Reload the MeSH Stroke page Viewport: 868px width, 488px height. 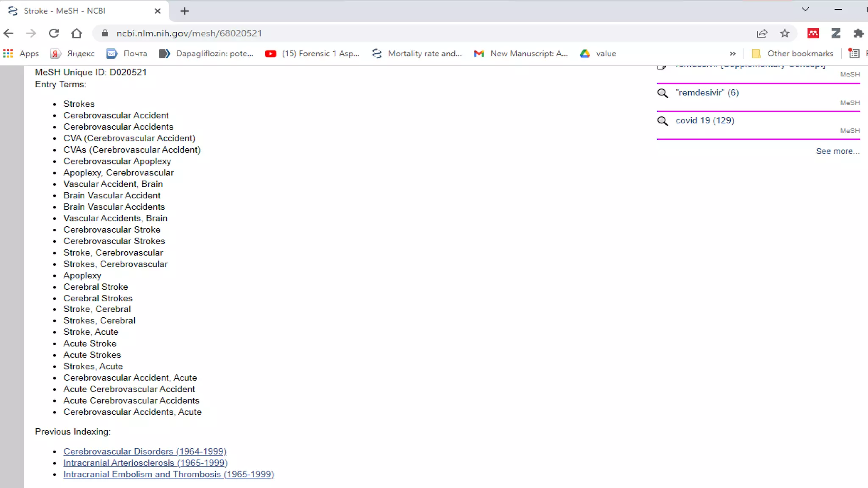click(53, 33)
